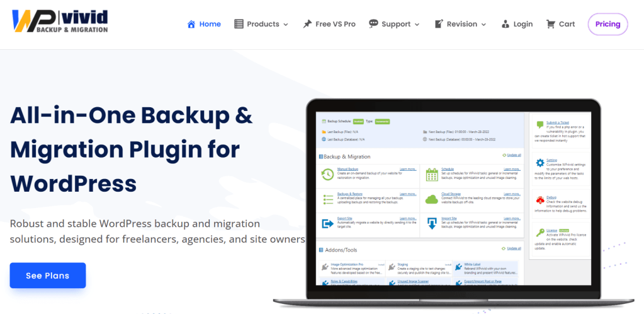The width and height of the screenshot is (644, 314).
Task: Open the Submit a Ticket link
Action: coord(557,123)
